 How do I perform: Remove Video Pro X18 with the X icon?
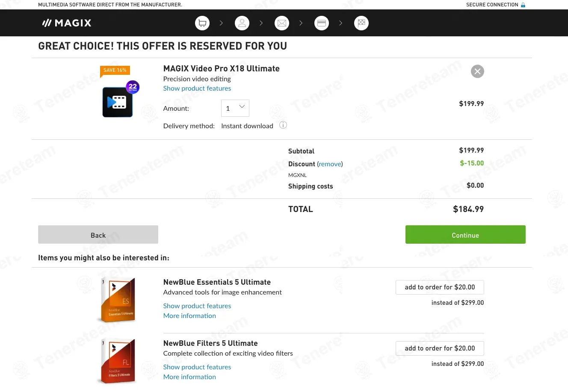(477, 71)
